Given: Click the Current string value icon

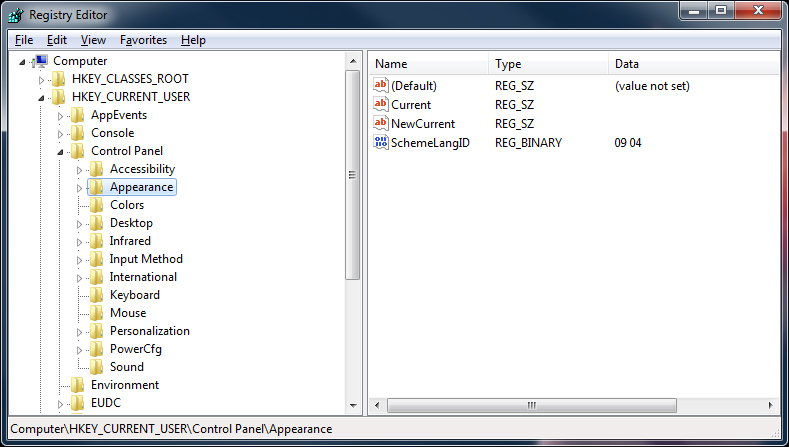Looking at the screenshot, I should click(x=381, y=104).
